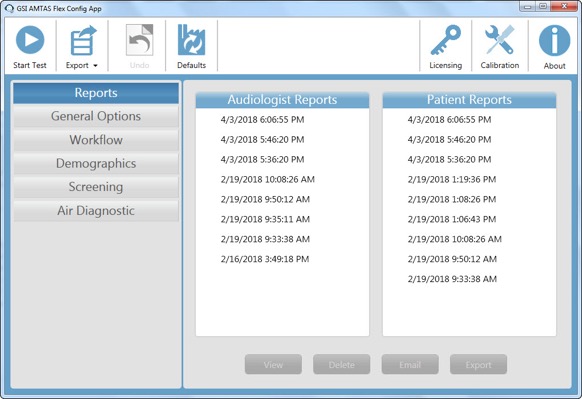Open the Air Diagnostic tab
Viewport: 582px width, 399px height.
(x=96, y=210)
